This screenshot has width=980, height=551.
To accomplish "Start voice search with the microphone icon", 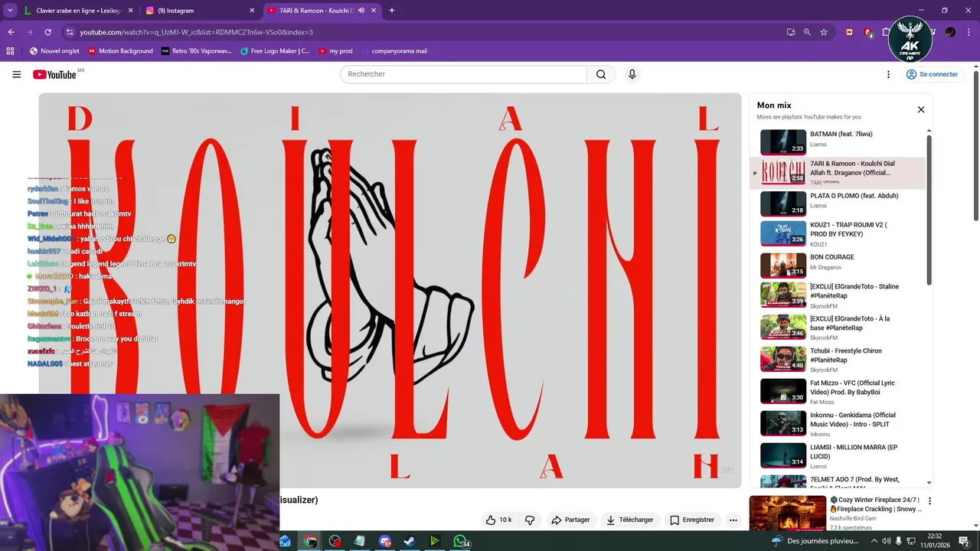I will (632, 74).
